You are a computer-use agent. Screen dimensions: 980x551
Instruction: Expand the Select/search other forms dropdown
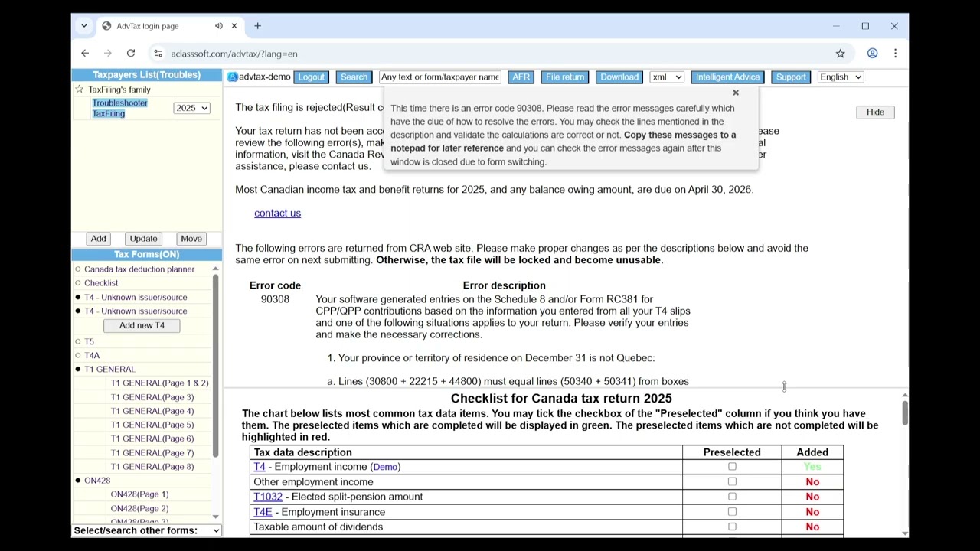(146, 530)
